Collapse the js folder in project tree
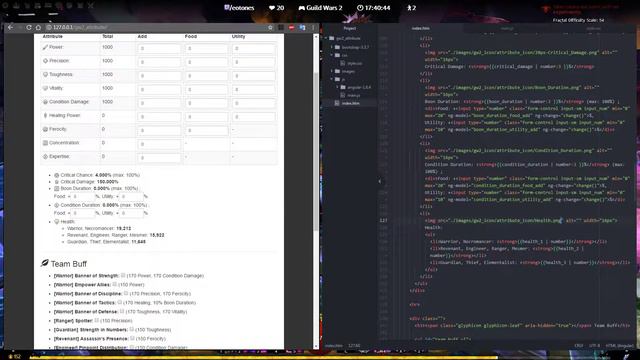Viewport: 640px width, 360px height. click(x=332, y=79)
